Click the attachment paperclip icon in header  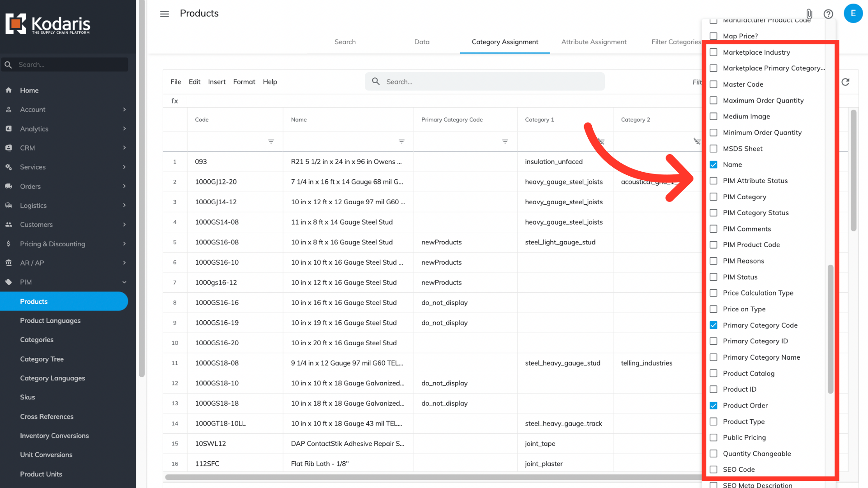tap(809, 14)
